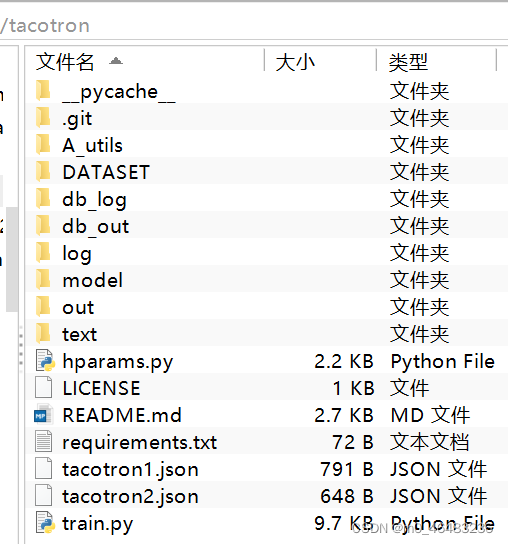Click the sort direction arrow beside 文件名
The height and width of the screenshot is (544, 508).
[116, 61]
